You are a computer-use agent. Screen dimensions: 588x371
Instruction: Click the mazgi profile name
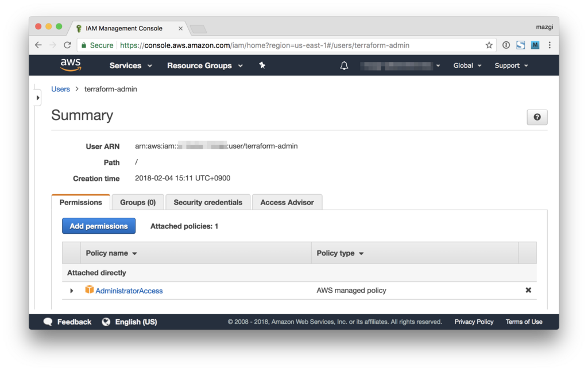tap(544, 27)
